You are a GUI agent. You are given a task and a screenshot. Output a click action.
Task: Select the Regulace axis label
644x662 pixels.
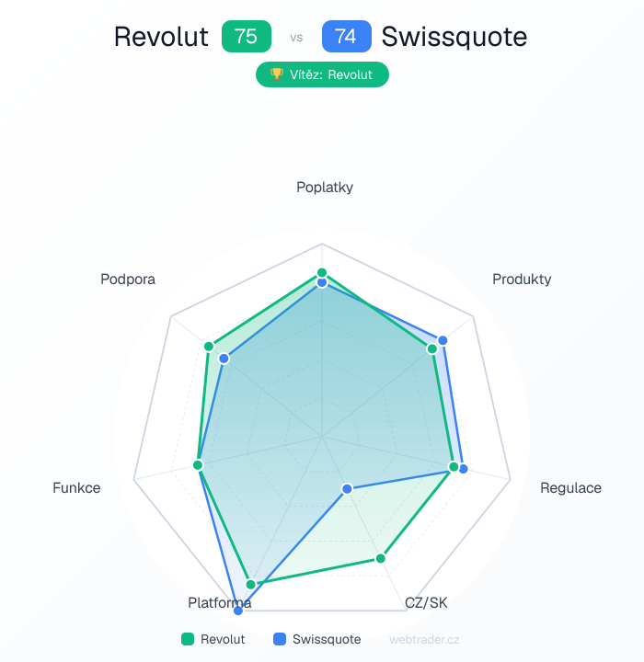pos(570,487)
